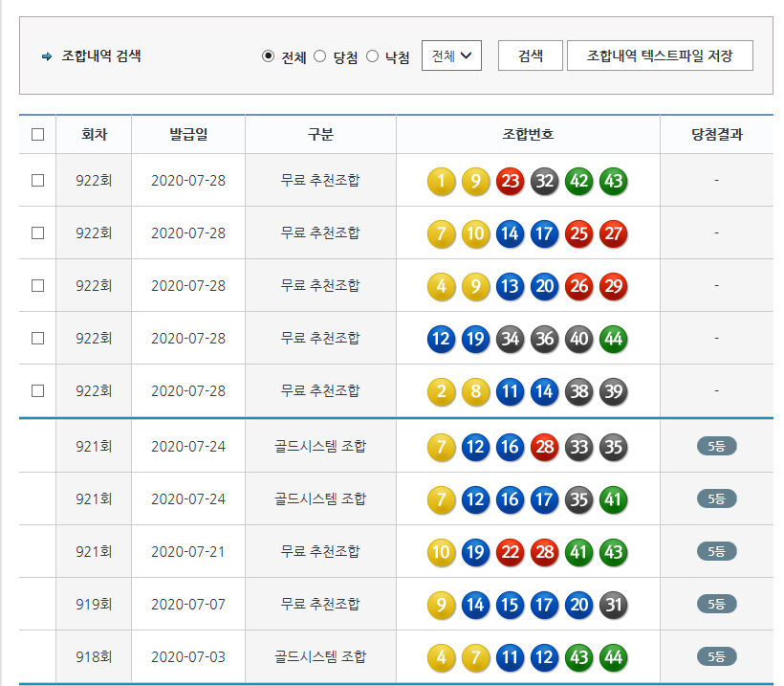
Task: Click the gray number 32 ball
Action: (545, 181)
